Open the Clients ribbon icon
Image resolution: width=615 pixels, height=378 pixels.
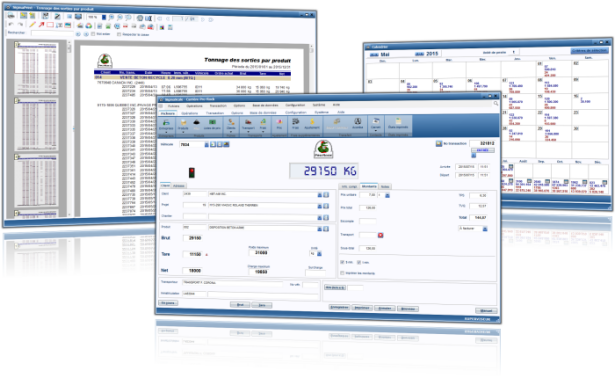pos(231,124)
